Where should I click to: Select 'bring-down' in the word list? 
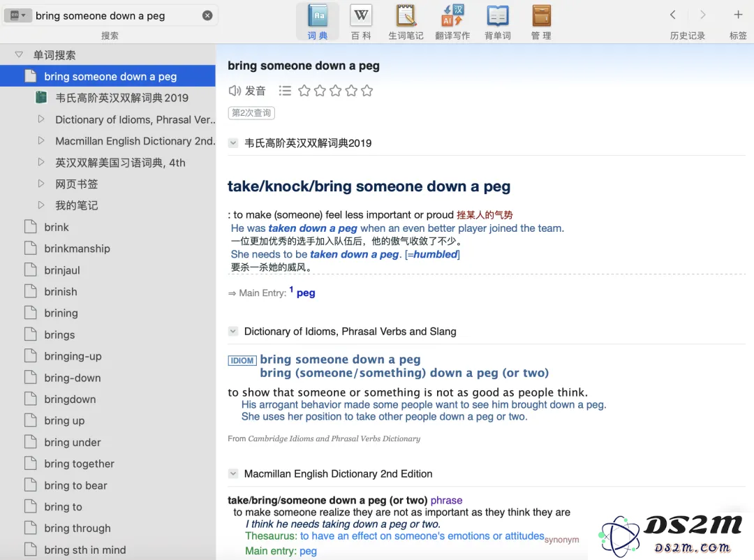click(108, 378)
